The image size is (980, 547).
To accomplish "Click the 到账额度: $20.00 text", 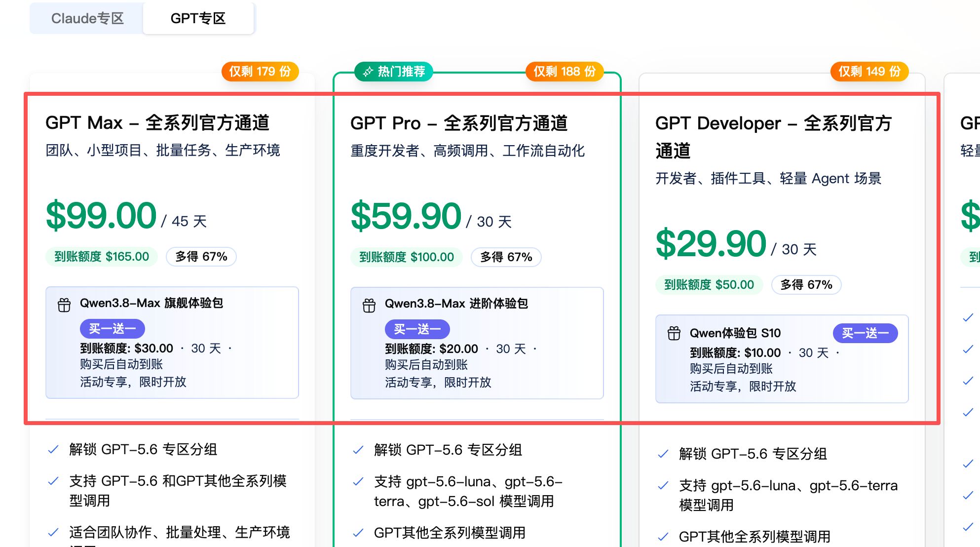I will pyautogui.click(x=432, y=349).
